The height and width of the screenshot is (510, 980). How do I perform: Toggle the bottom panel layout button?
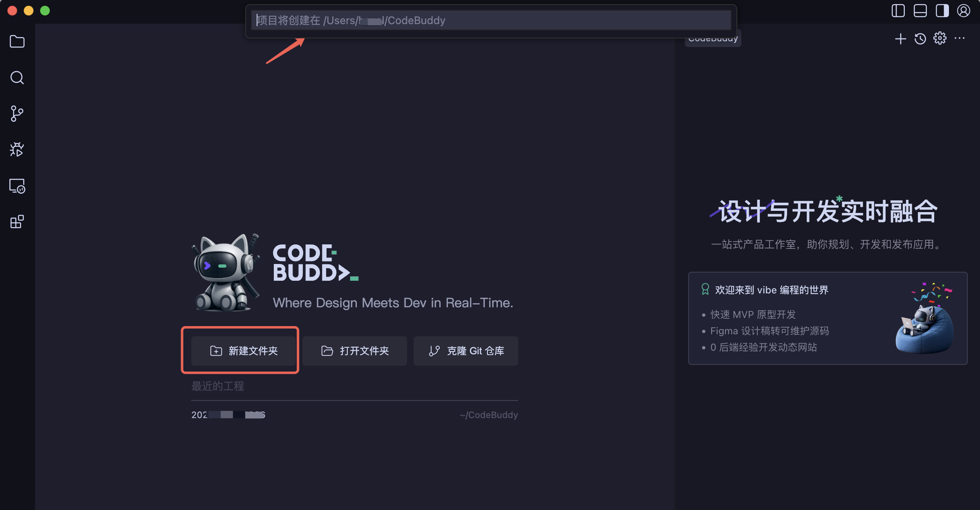click(x=920, y=11)
